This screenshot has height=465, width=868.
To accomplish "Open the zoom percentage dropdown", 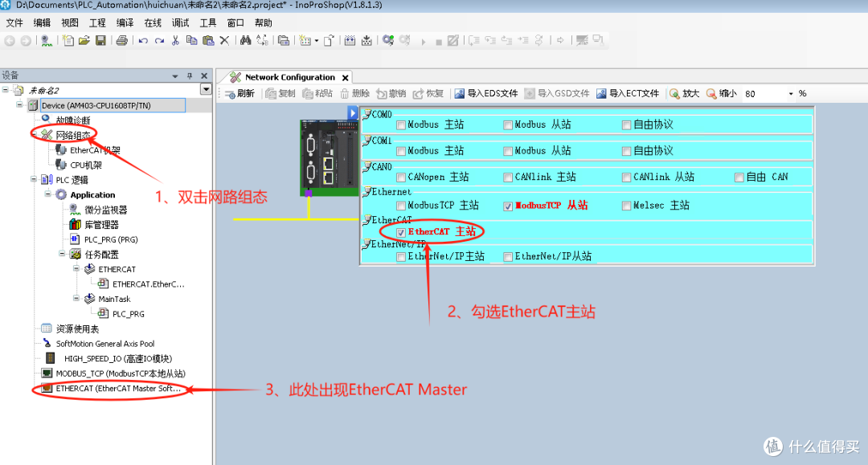I will (791, 94).
